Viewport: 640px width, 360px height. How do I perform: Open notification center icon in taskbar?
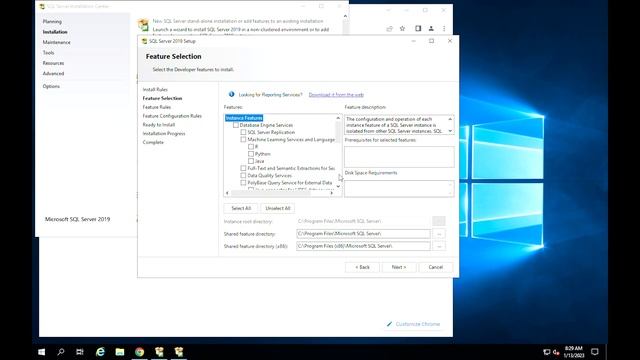point(595,352)
